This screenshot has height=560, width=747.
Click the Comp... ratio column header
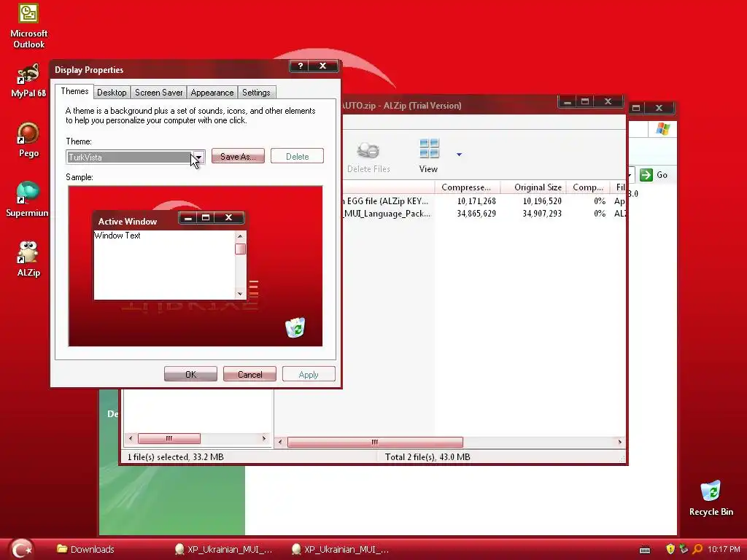click(588, 187)
